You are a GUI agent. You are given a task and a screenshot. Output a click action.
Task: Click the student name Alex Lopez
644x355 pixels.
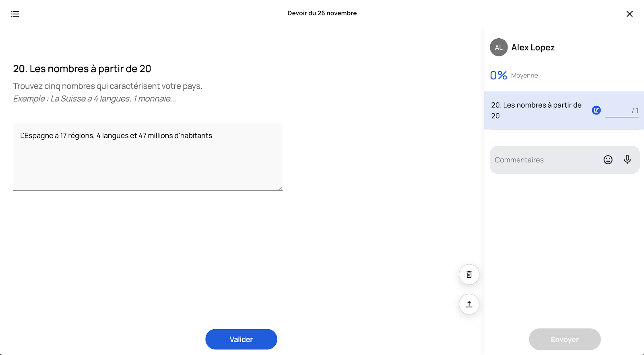tap(533, 48)
